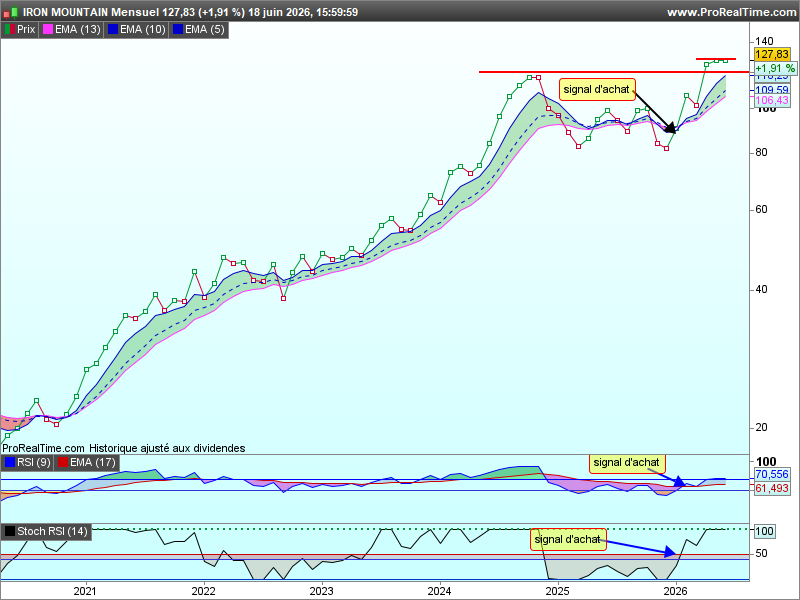Click the 20 price axis label
This screenshot has width=800, height=600.
[x=761, y=427]
